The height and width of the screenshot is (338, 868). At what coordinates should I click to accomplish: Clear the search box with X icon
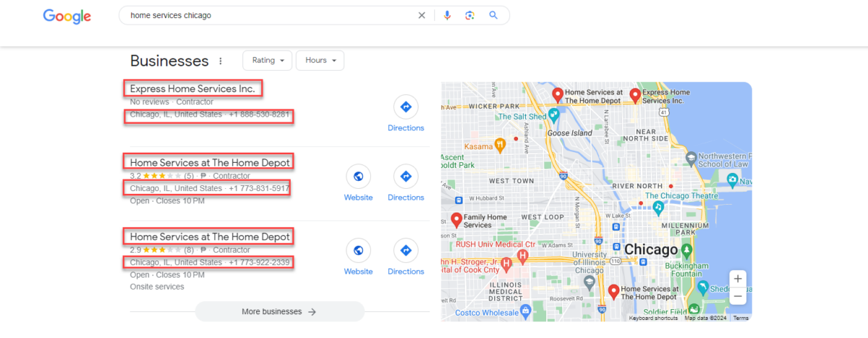click(422, 15)
